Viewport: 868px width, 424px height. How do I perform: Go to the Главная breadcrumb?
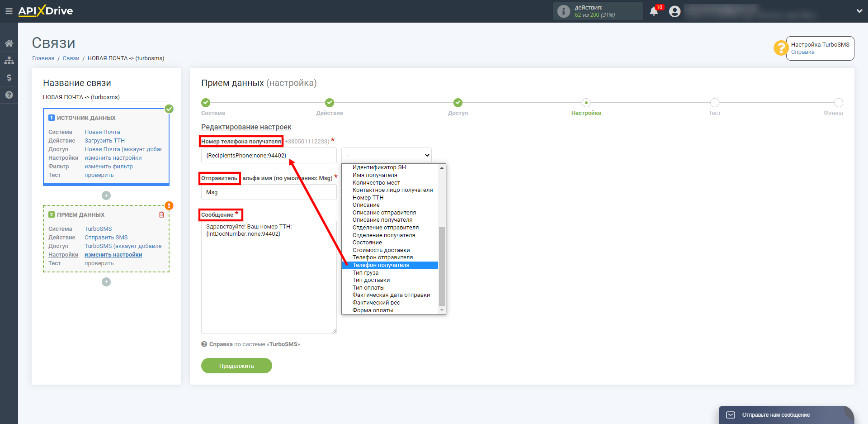pyautogui.click(x=43, y=58)
